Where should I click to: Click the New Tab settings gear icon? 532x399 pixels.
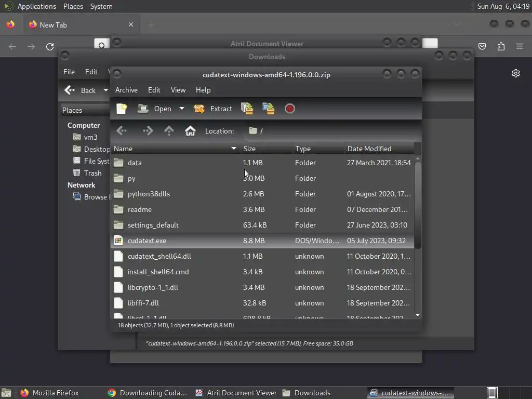pyautogui.click(x=516, y=73)
